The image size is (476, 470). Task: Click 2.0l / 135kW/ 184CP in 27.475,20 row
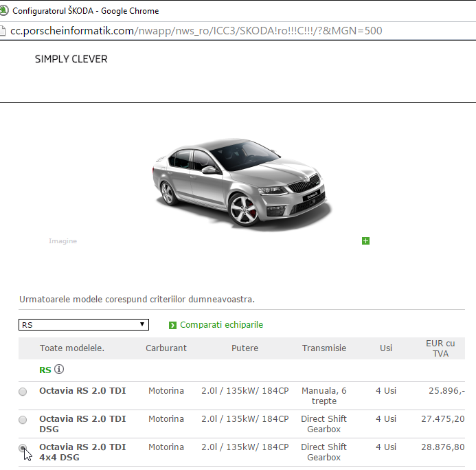coord(245,418)
